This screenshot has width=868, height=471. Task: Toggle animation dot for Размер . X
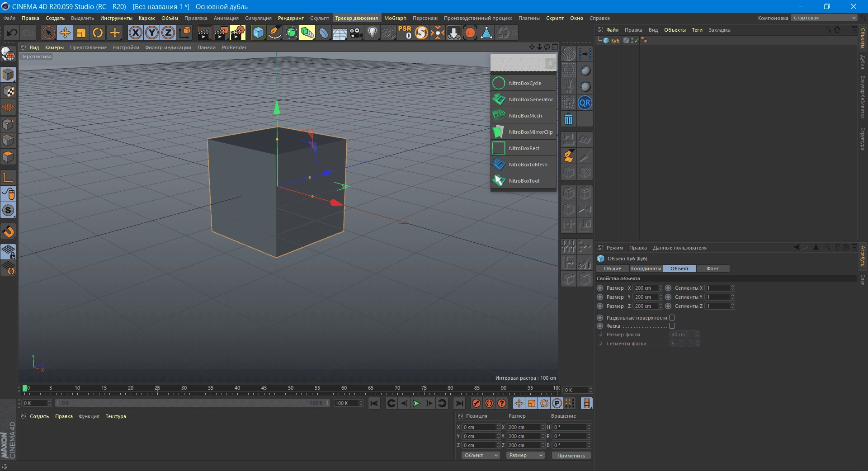point(600,288)
